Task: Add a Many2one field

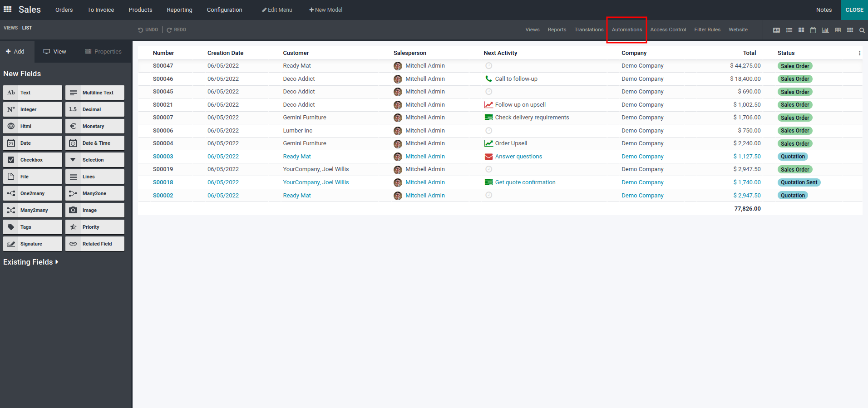Action: (x=95, y=193)
